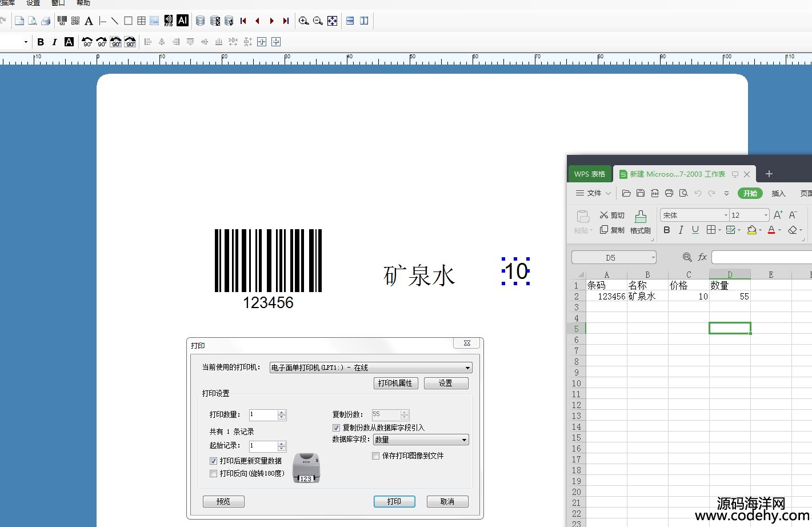This screenshot has width=812, height=527.
Task: Go to the first database record
Action: (243, 21)
